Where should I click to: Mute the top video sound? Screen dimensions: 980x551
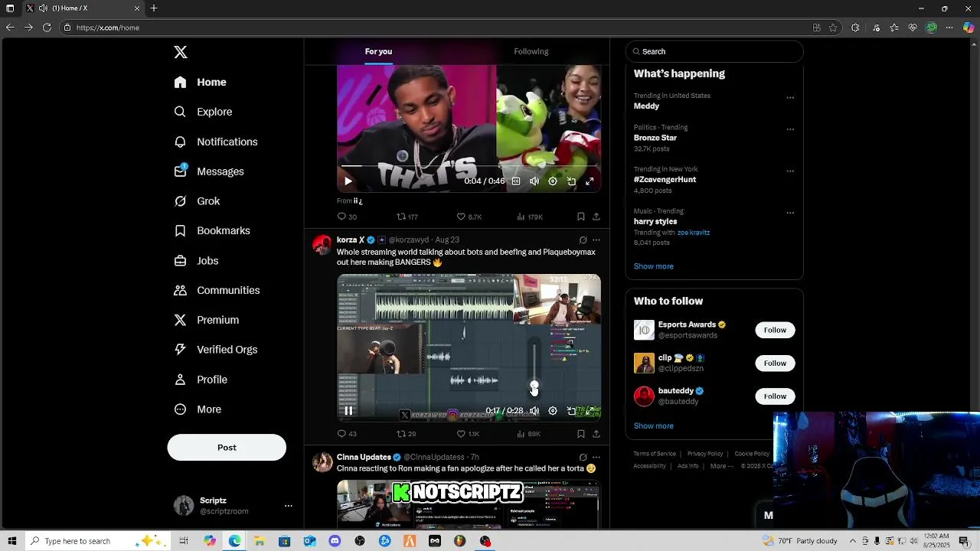(x=534, y=181)
